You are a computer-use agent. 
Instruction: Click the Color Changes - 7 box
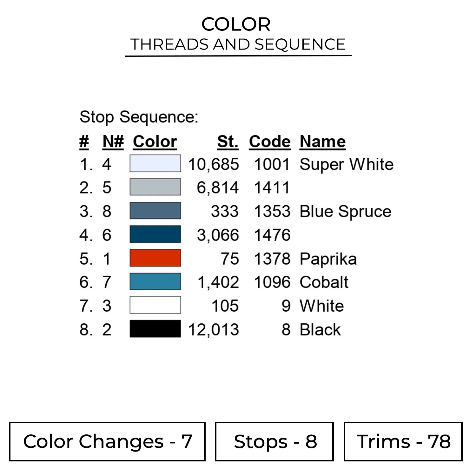point(107,441)
